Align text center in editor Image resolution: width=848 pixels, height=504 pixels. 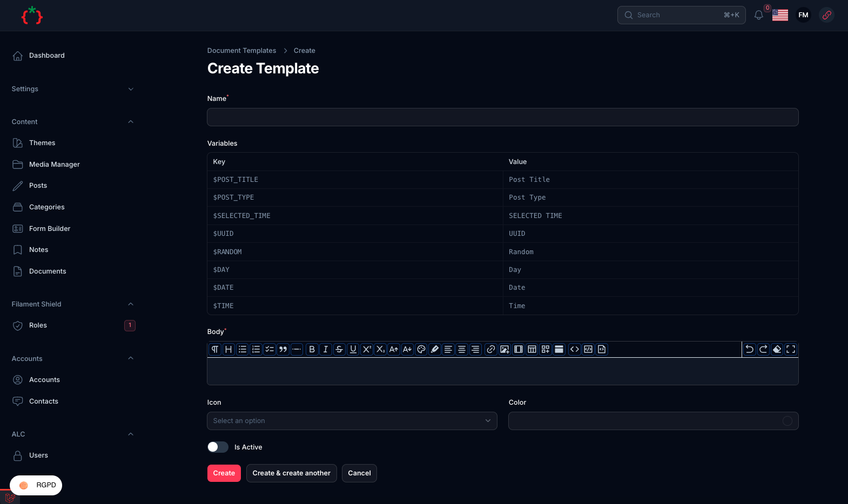pos(462,349)
